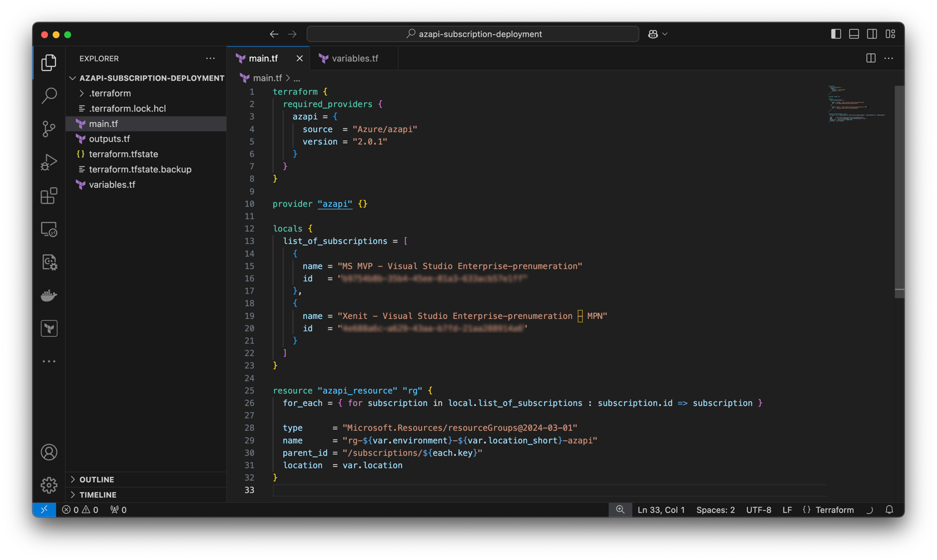Click the command center search field
The width and height of the screenshot is (937, 560).
click(473, 34)
